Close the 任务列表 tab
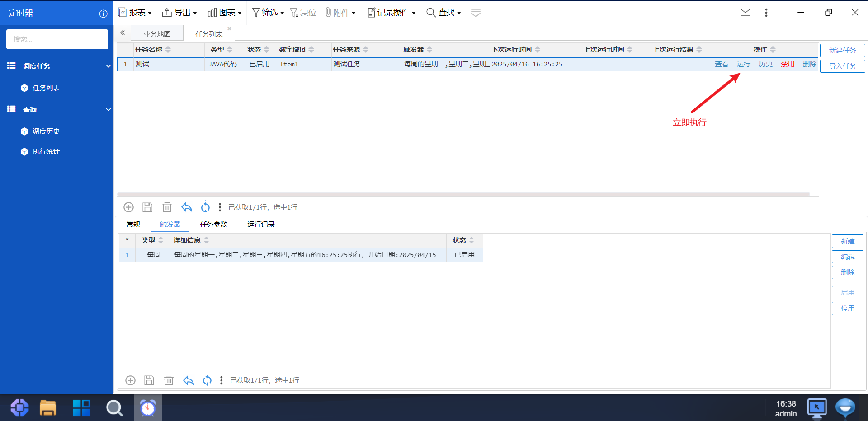The width and height of the screenshot is (868, 421). (x=229, y=28)
